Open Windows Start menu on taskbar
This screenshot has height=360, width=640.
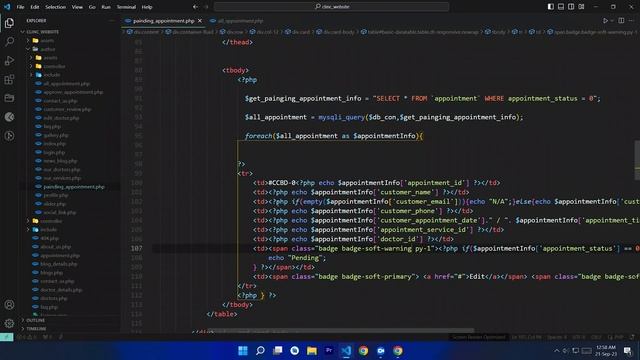[x=243, y=351]
